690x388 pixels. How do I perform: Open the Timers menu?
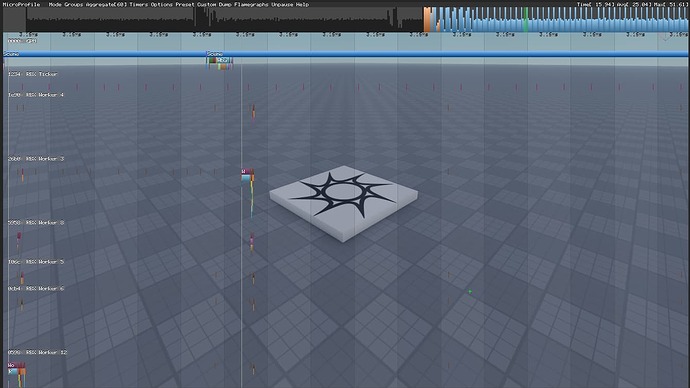[x=139, y=4]
